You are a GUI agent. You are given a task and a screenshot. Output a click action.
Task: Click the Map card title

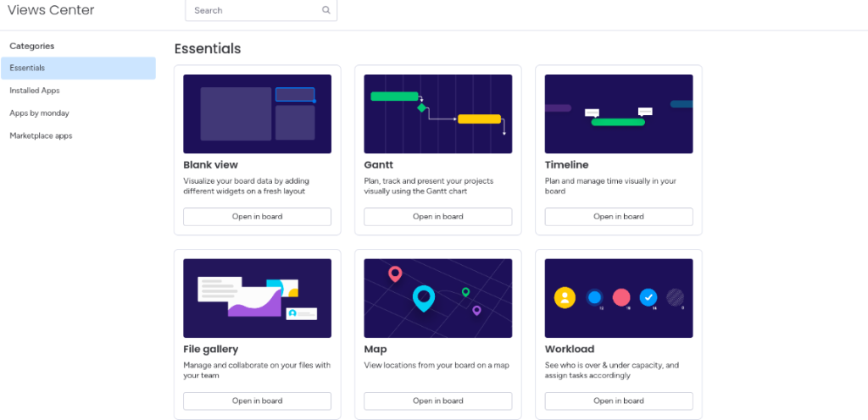376,349
